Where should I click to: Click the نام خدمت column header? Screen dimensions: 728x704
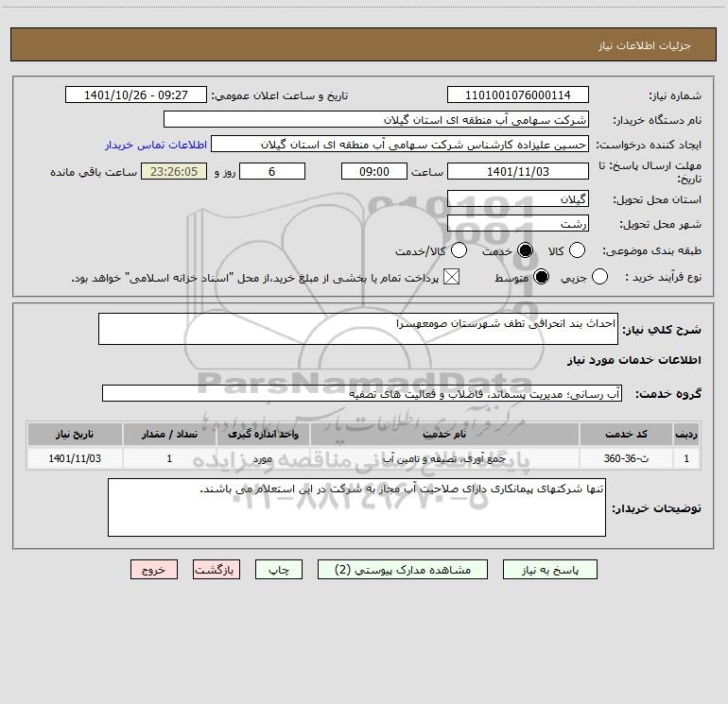tap(444, 434)
